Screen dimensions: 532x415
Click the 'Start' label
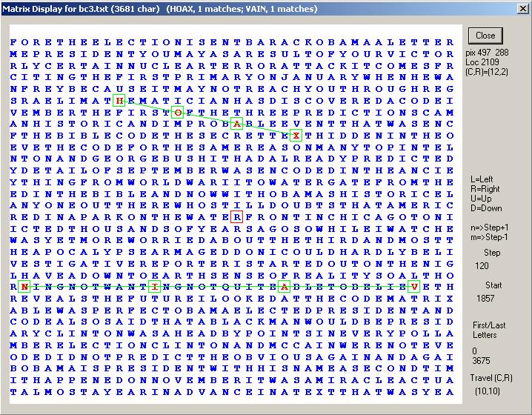point(493,285)
